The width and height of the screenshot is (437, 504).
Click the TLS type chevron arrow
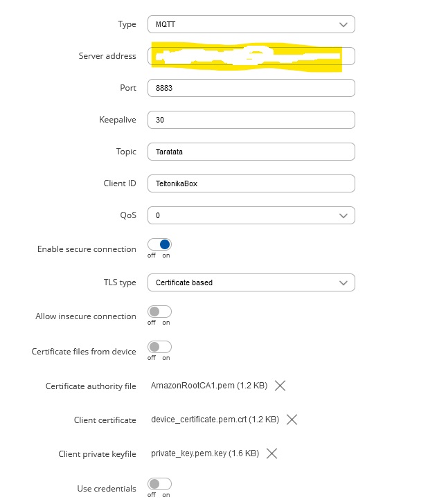344,283
